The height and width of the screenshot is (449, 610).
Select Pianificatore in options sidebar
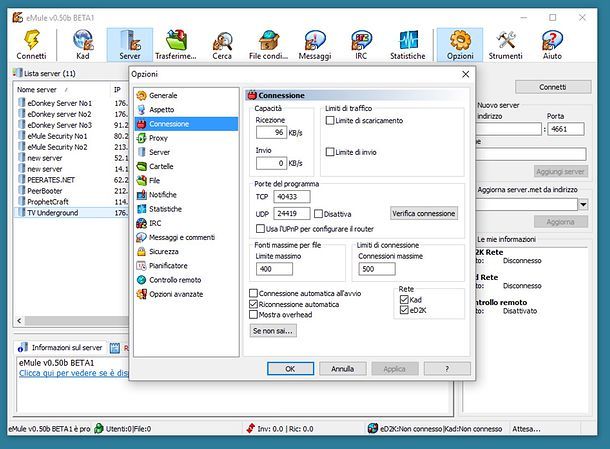(x=168, y=266)
